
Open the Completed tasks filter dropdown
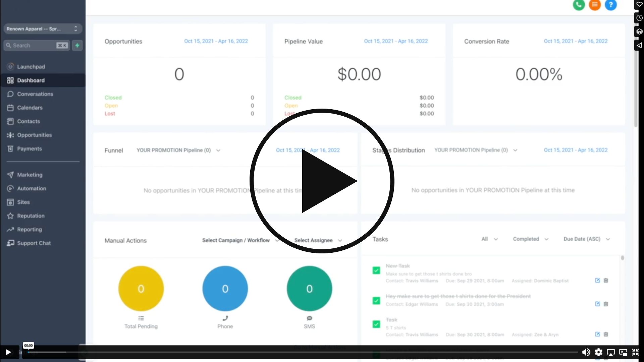pyautogui.click(x=530, y=239)
